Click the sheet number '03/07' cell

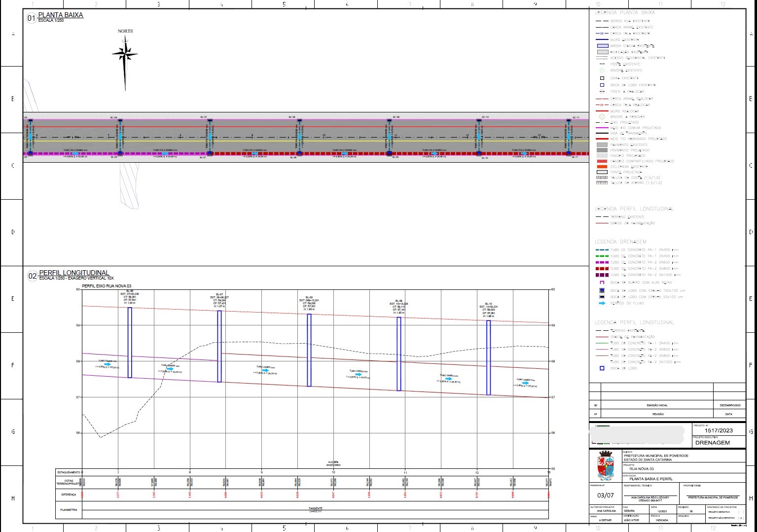tap(606, 496)
